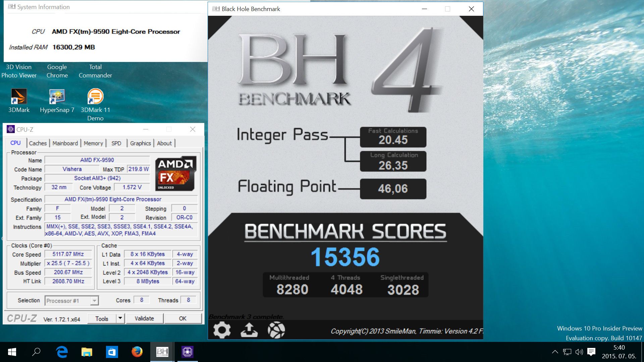Click the CPU-Z title bar icon
644x362 pixels.
(10, 129)
